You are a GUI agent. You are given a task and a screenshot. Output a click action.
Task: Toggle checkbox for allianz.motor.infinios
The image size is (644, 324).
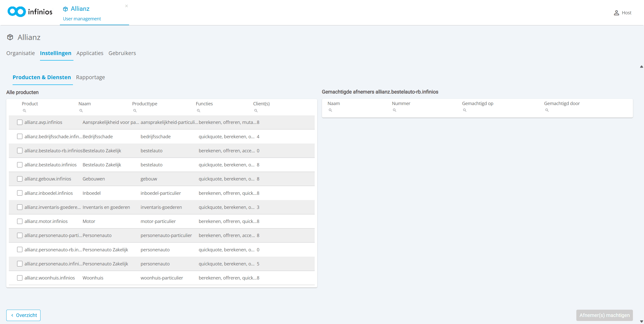pos(20,221)
